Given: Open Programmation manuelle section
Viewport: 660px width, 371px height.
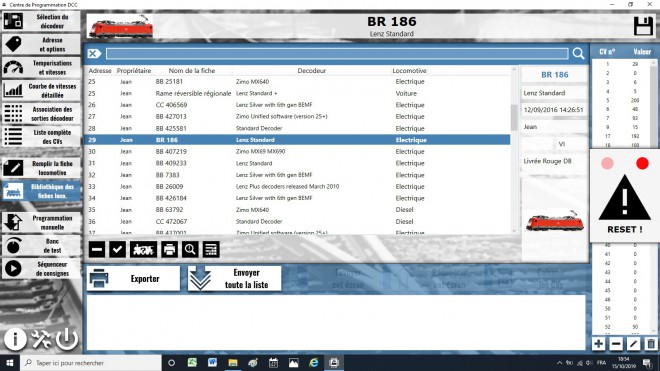Looking at the screenshot, I should pyautogui.click(x=41, y=222).
